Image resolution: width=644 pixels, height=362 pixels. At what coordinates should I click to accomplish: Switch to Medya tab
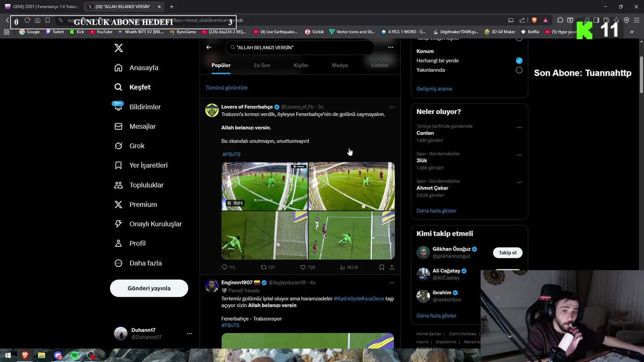point(340,65)
